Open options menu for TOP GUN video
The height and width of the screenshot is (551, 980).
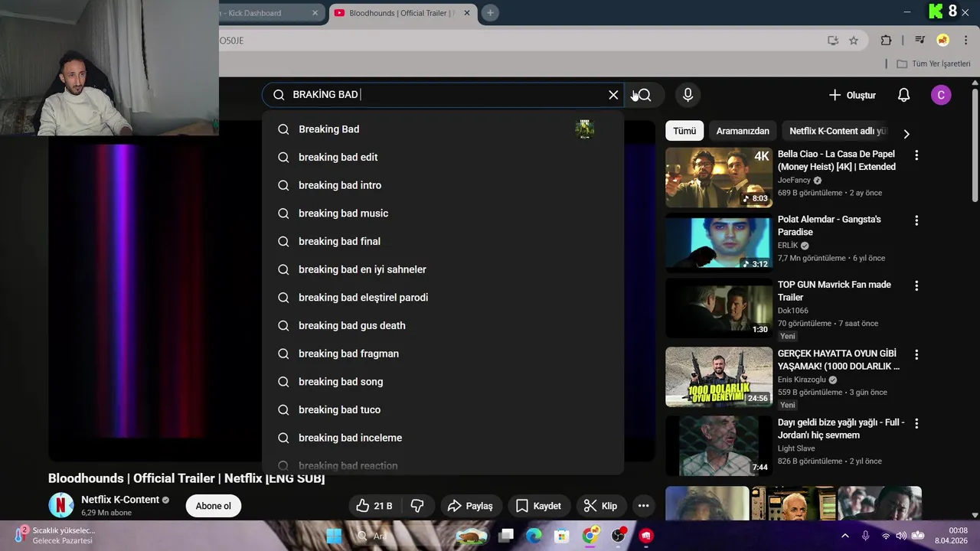[x=916, y=285]
